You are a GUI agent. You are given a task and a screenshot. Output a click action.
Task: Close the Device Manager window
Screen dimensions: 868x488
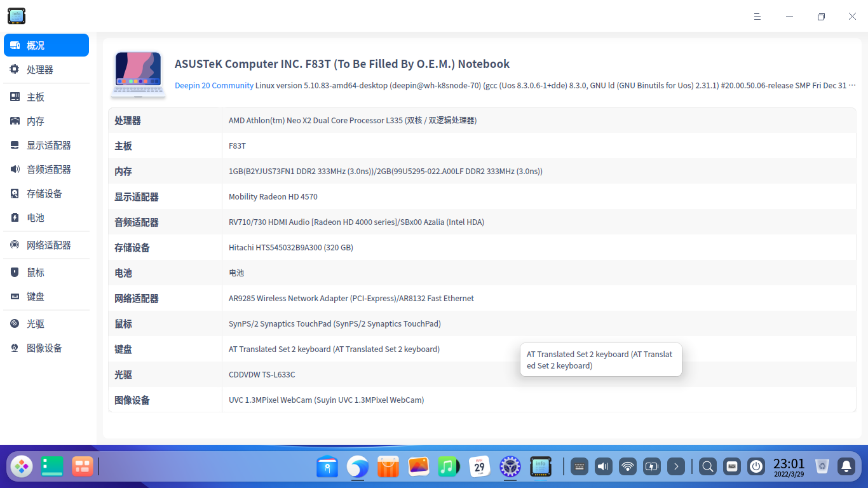coord(853,17)
